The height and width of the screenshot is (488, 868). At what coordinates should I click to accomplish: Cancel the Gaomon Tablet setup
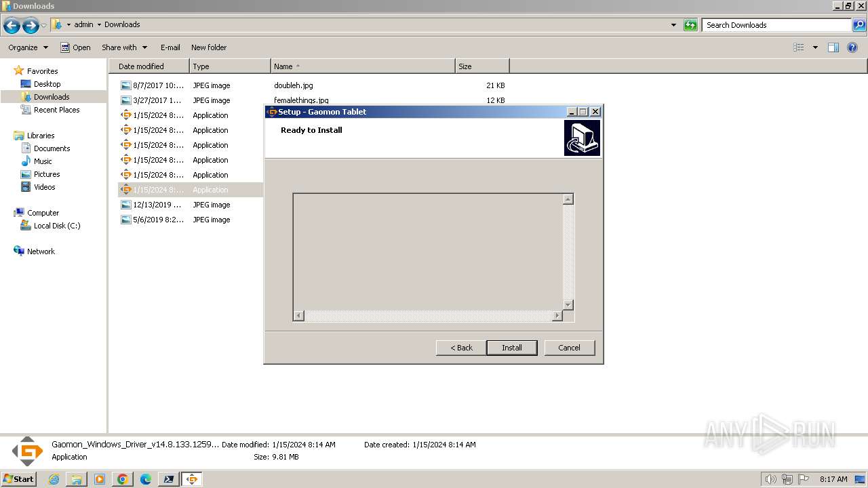point(569,348)
